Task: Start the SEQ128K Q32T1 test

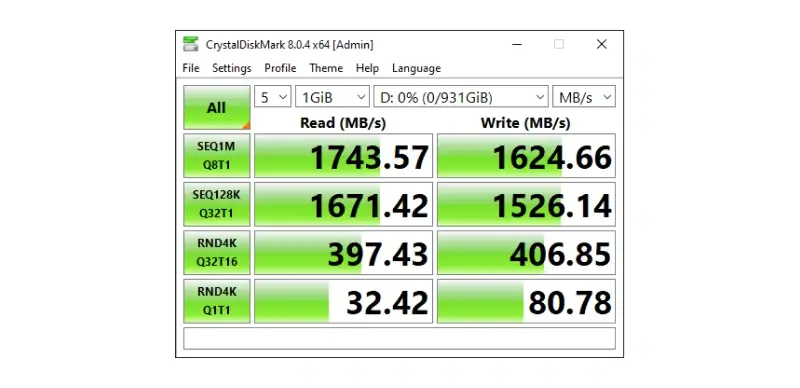Action: tap(217, 204)
